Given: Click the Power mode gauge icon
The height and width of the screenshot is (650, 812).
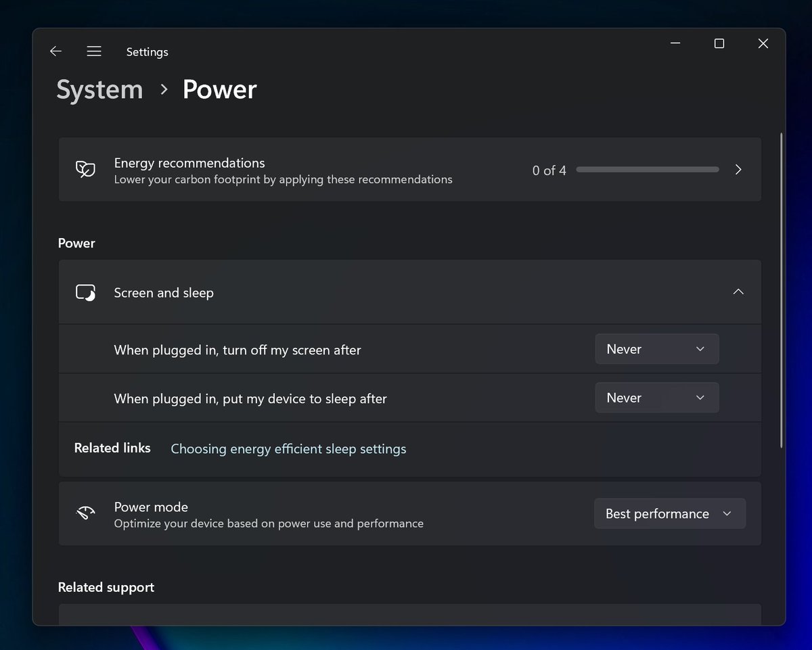Looking at the screenshot, I should 85,514.
